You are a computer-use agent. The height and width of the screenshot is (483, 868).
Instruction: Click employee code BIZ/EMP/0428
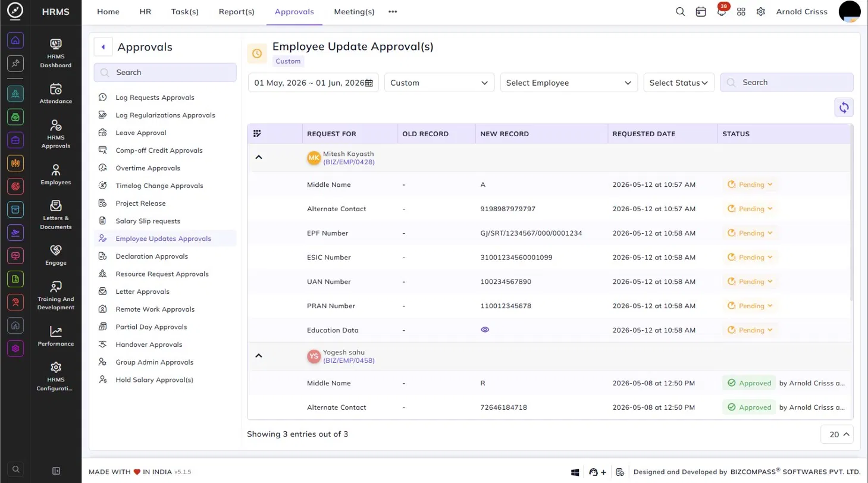click(349, 162)
